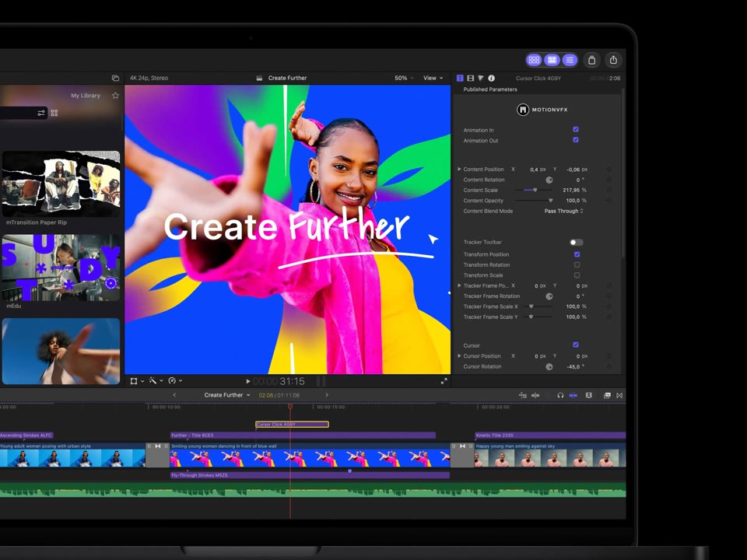747x560 pixels.
Task: Open the Filter inspector triangle icon
Action: point(481,78)
